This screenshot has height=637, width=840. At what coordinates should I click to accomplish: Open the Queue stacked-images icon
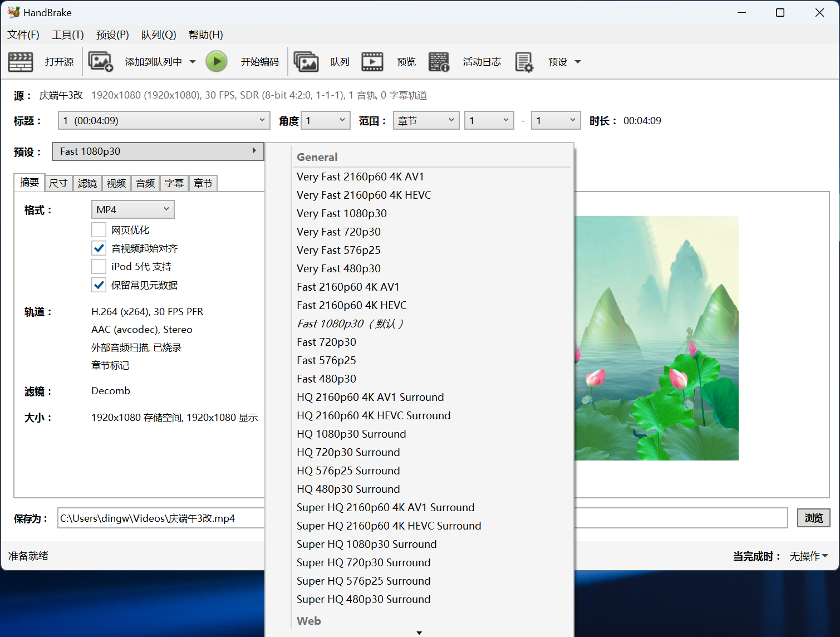tap(306, 62)
